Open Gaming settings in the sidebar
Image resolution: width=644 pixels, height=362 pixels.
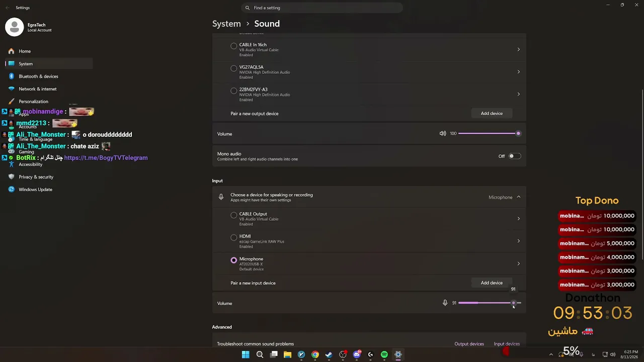coord(49,152)
